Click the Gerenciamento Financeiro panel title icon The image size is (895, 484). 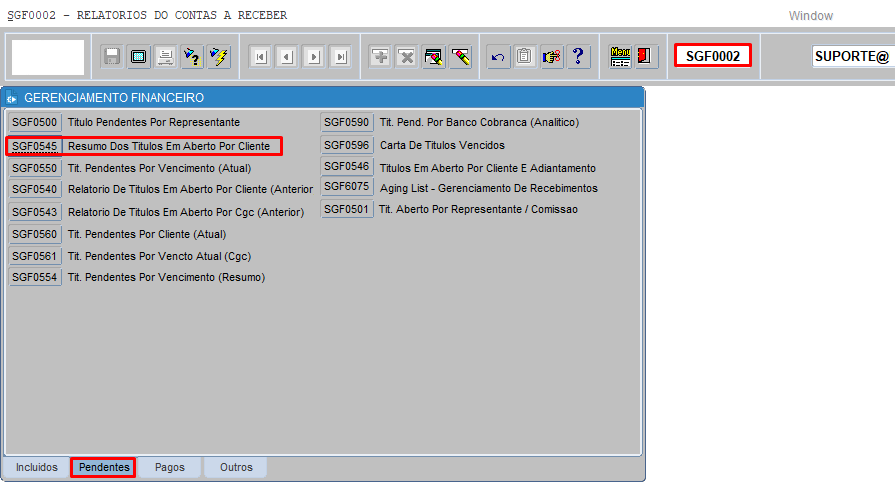(x=11, y=98)
